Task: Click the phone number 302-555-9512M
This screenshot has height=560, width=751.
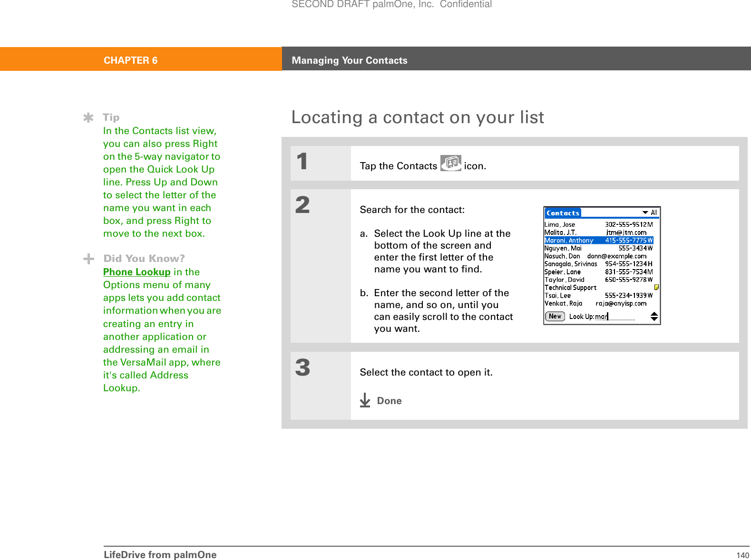Action: click(x=629, y=224)
